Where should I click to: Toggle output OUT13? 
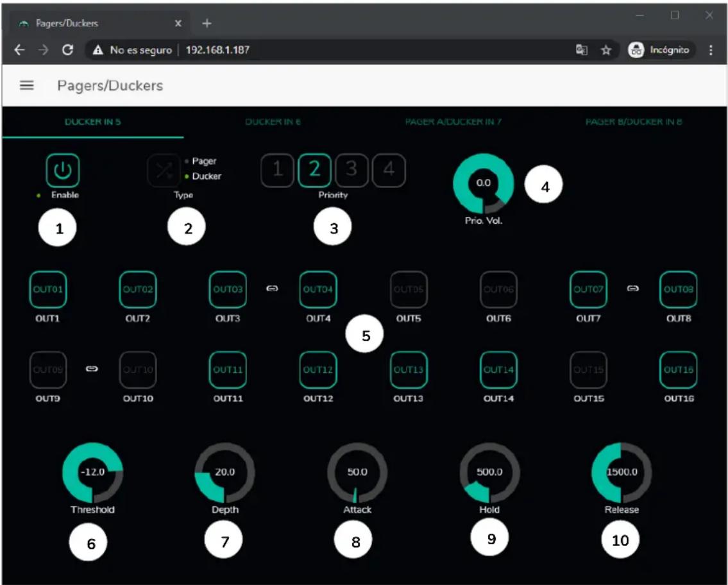click(409, 370)
